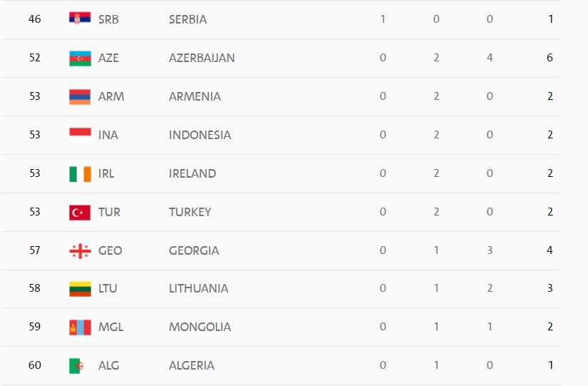Click the Georgia flag icon
Screen dimensions: 588x386
click(79, 250)
